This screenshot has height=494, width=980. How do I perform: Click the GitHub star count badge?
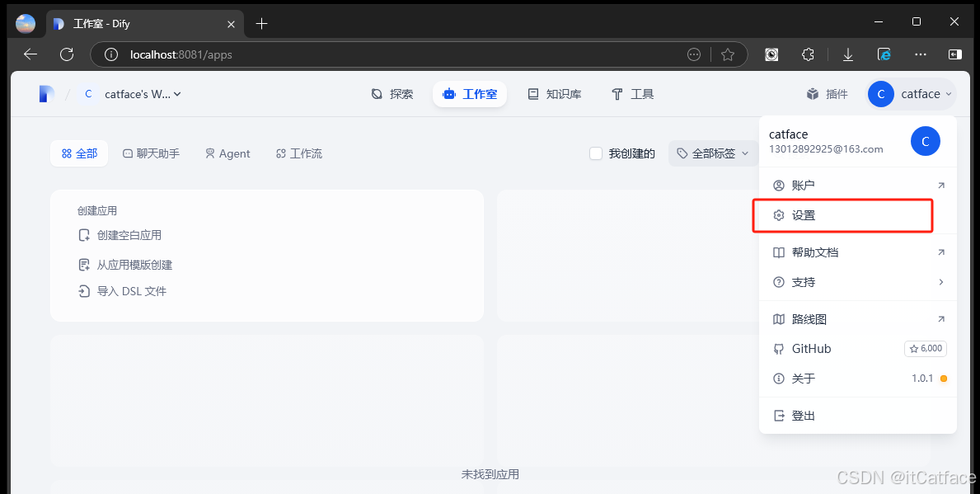click(x=926, y=348)
